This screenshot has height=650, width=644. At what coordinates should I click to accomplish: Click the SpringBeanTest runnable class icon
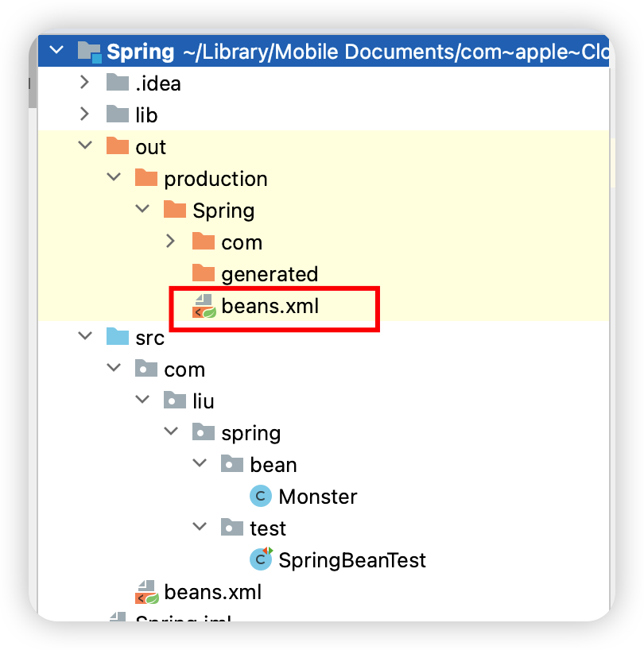coord(261,559)
